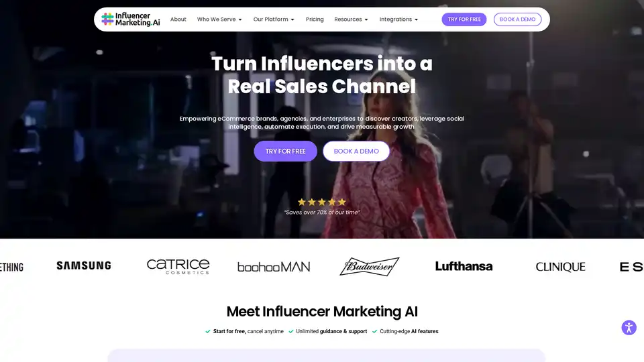Screen dimensions: 644x362
Task: Expand the Our Platform dropdown
Action: (274, 19)
